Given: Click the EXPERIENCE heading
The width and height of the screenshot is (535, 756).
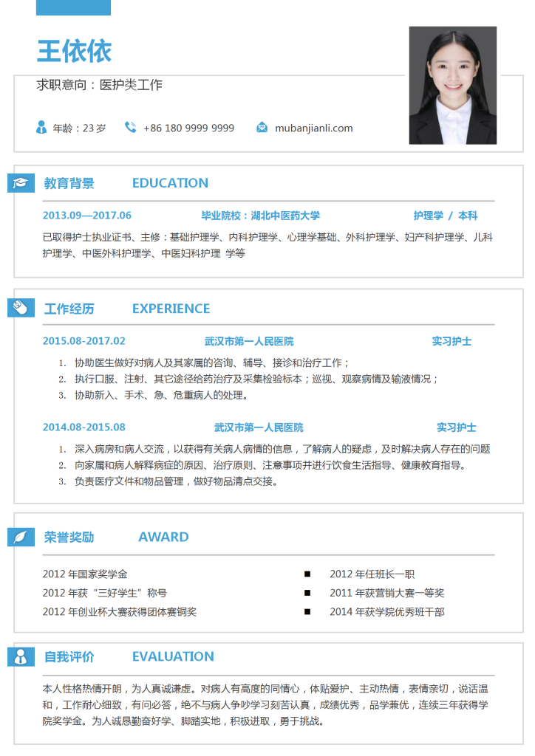Looking at the screenshot, I should point(171,309).
